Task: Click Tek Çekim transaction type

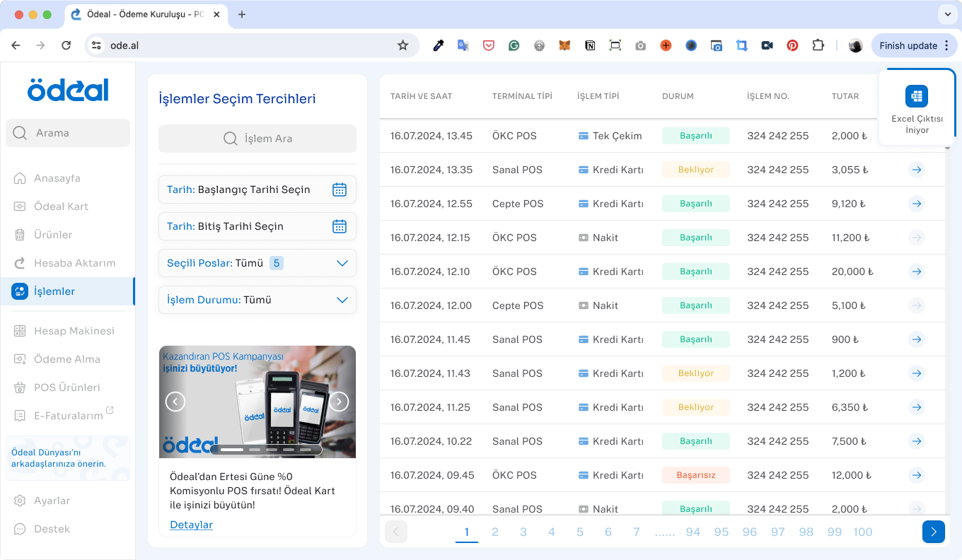Action: [610, 136]
